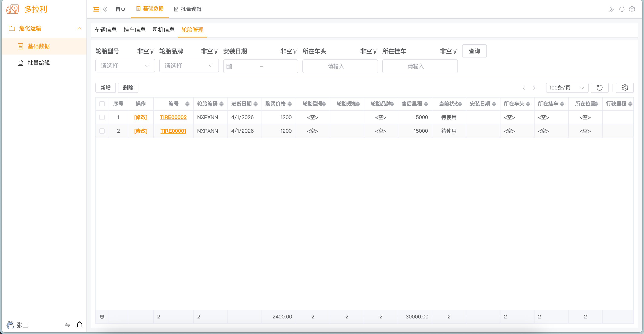Open column settings via the table gear icon
This screenshot has width=644, height=334.
[625, 88]
